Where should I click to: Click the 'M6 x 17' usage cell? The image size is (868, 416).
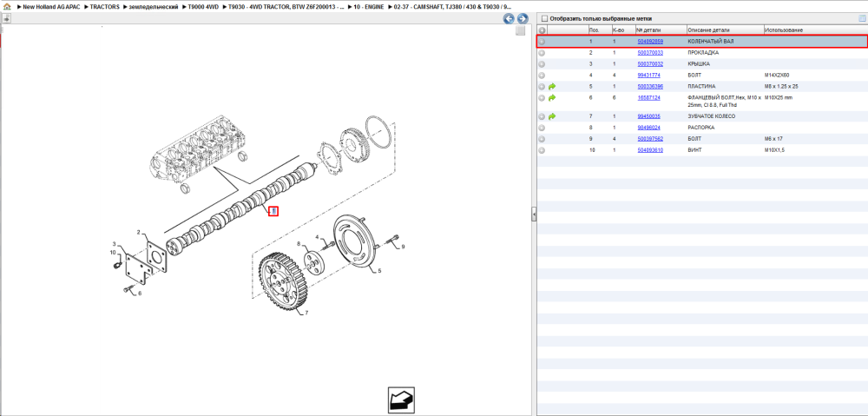coord(773,138)
